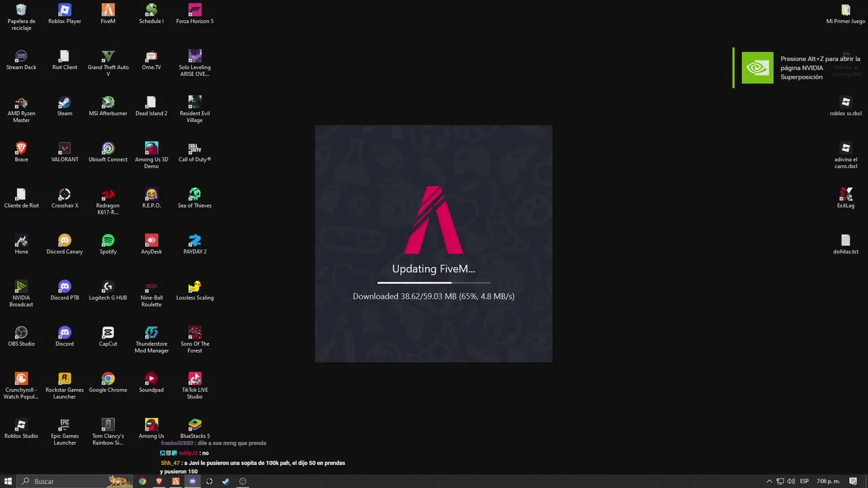Select the TikTok LIVE Studio icon
This screenshot has height=488, width=868.
click(195, 386)
